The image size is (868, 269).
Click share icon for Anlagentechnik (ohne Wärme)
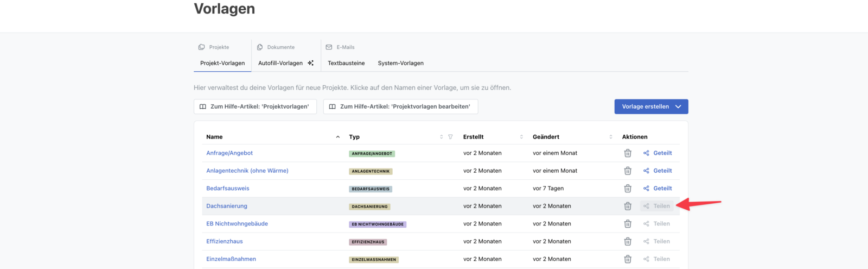(646, 171)
